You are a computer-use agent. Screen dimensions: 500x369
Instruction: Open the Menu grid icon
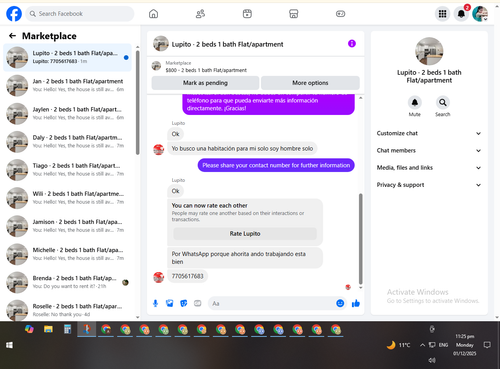(442, 14)
